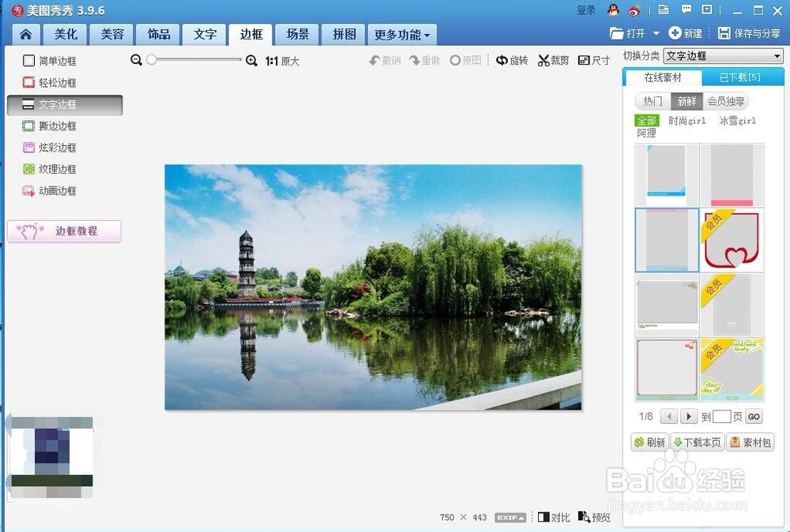Create a new image with 新建
Image resolution: width=790 pixels, height=532 pixels.
point(684,33)
